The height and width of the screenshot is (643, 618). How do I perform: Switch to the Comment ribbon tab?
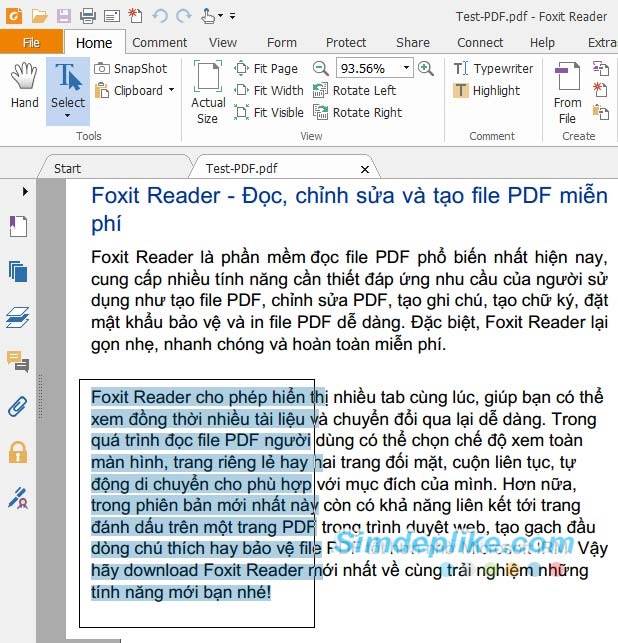tap(160, 42)
